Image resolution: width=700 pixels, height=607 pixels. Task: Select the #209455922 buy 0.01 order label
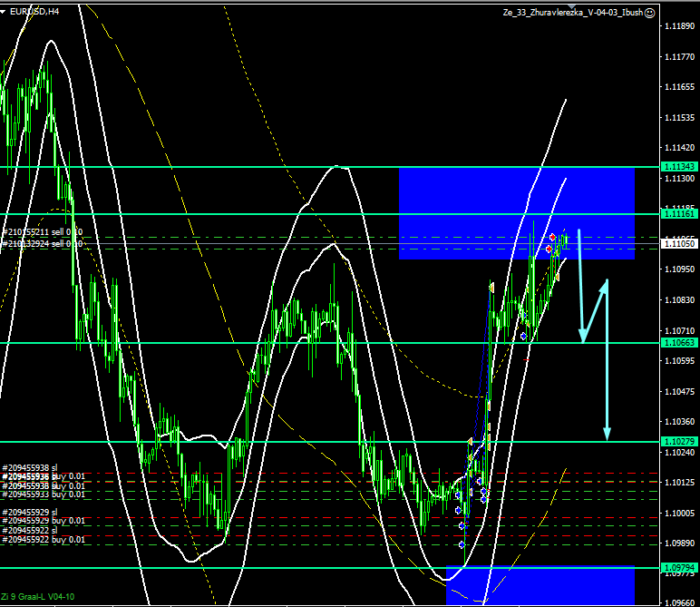click(44, 540)
